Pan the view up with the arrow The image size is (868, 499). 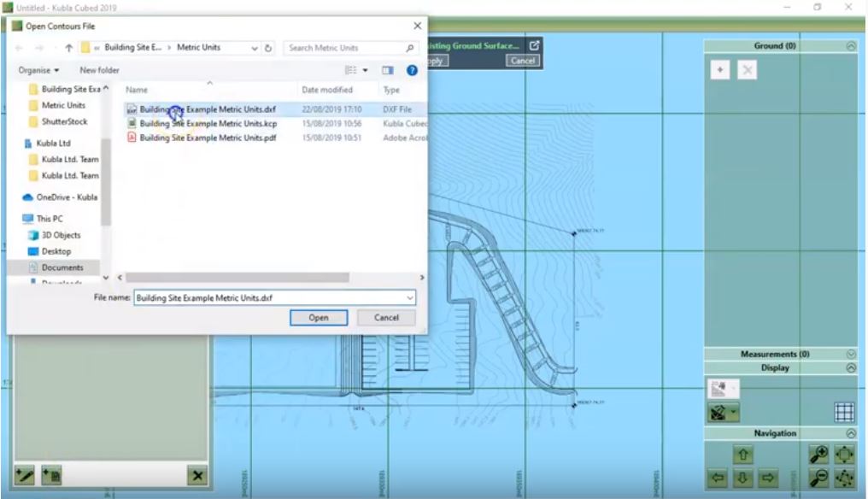click(x=743, y=455)
